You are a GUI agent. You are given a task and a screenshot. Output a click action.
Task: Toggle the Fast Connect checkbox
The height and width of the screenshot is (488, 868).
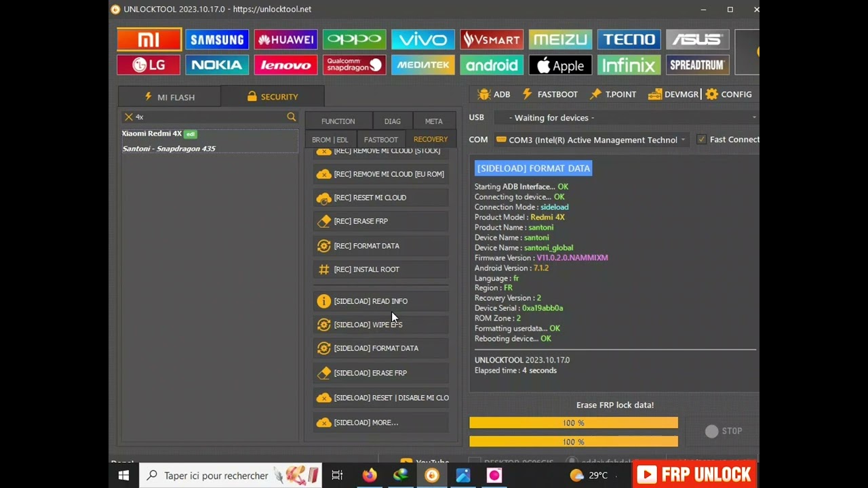click(702, 139)
